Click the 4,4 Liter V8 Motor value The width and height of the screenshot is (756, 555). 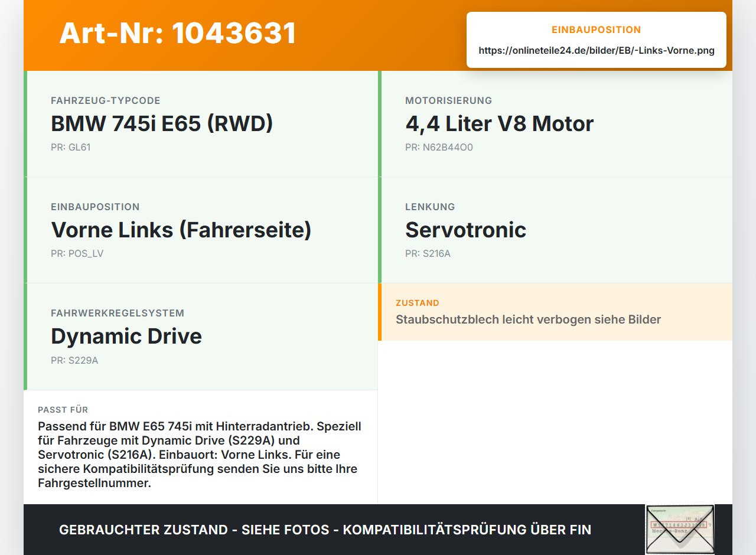tap(499, 123)
